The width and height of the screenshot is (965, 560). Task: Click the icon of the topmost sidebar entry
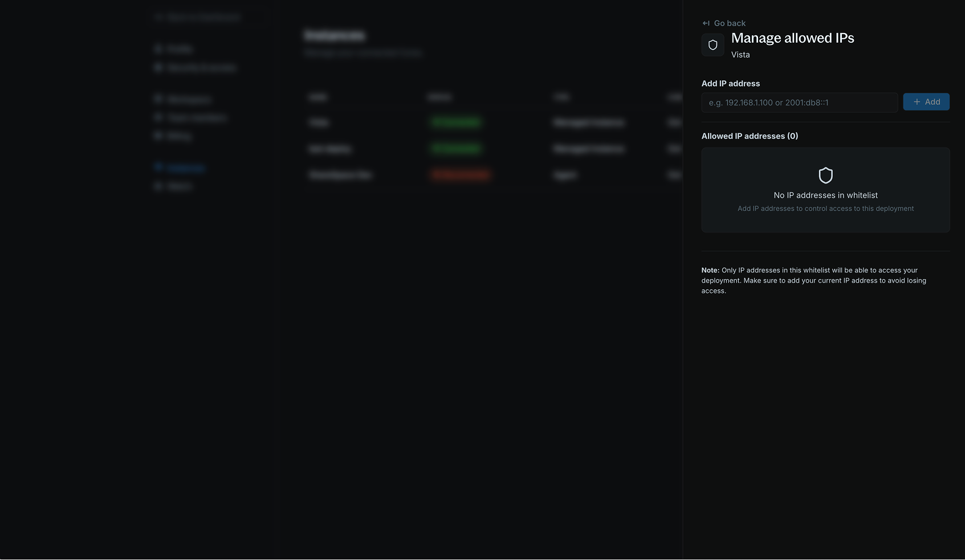pyautogui.click(x=158, y=48)
